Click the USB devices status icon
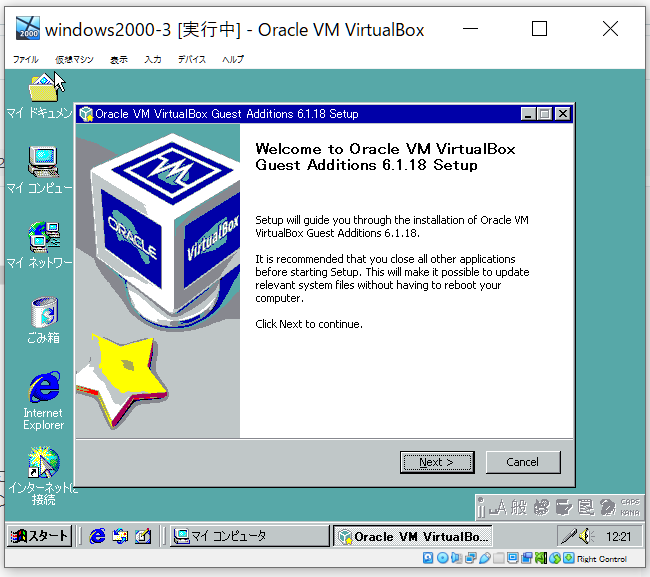This screenshot has height=577, width=650. [x=485, y=558]
